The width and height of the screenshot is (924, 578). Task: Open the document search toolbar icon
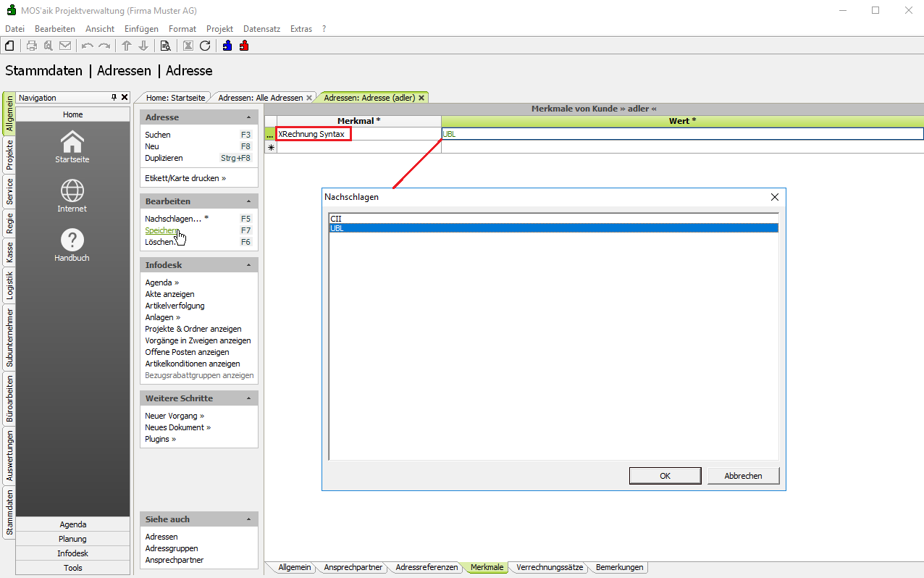tap(165, 46)
